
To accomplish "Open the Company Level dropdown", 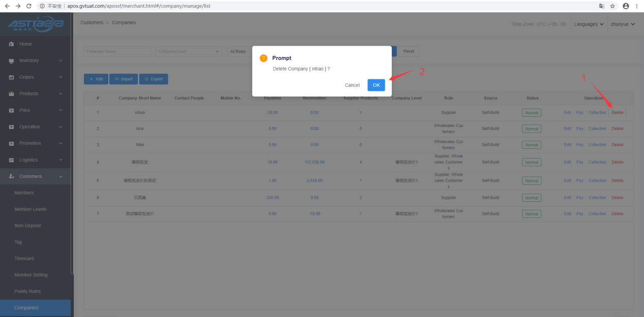I will click(x=189, y=51).
